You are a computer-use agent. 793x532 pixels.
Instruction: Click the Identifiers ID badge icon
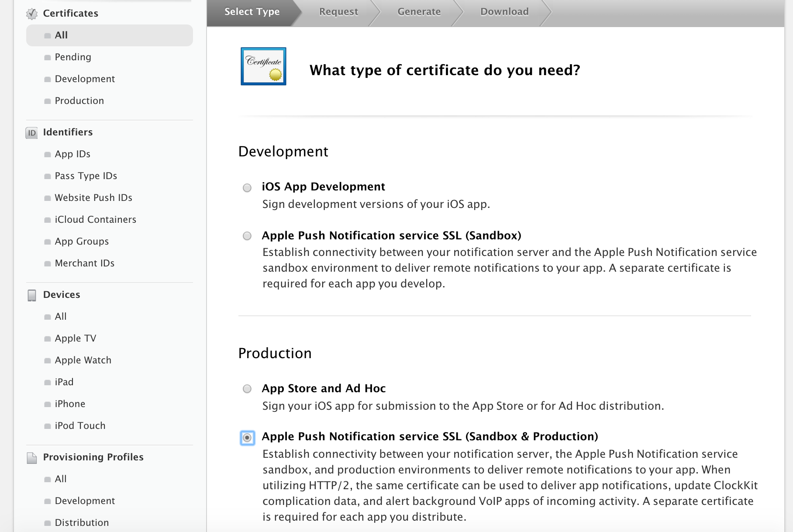tap(31, 133)
